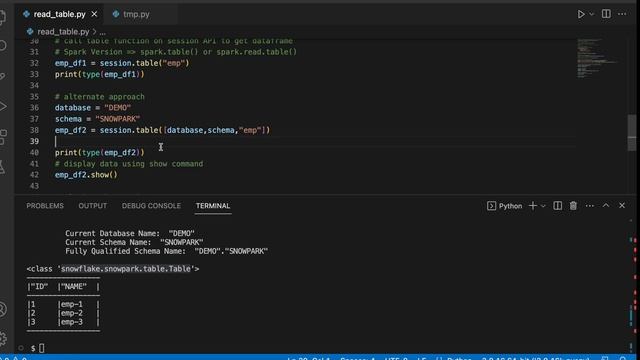Switch to the read_table.py editor tab

[59, 14]
